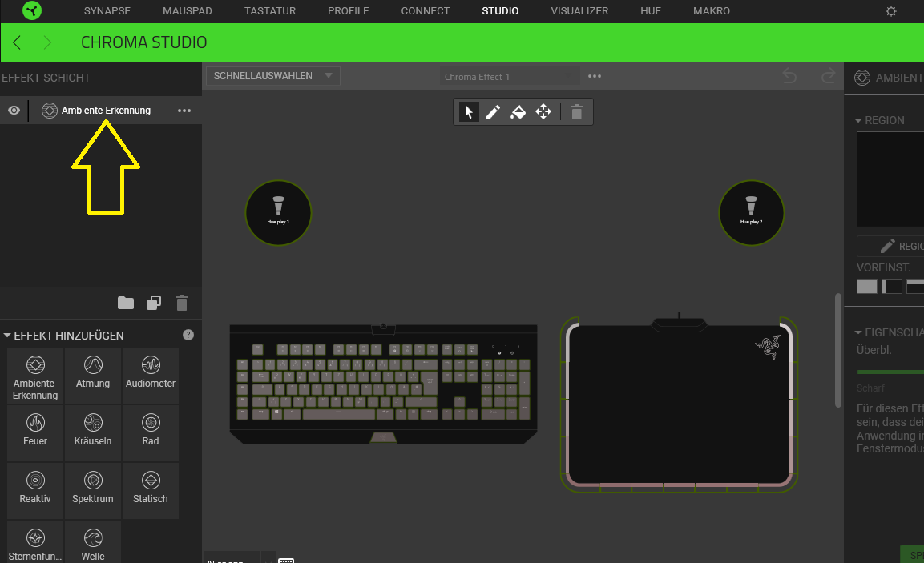The height and width of the screenshot is (563, 924).
Task: Select the pen drawing tool
Action: (493, 112)
